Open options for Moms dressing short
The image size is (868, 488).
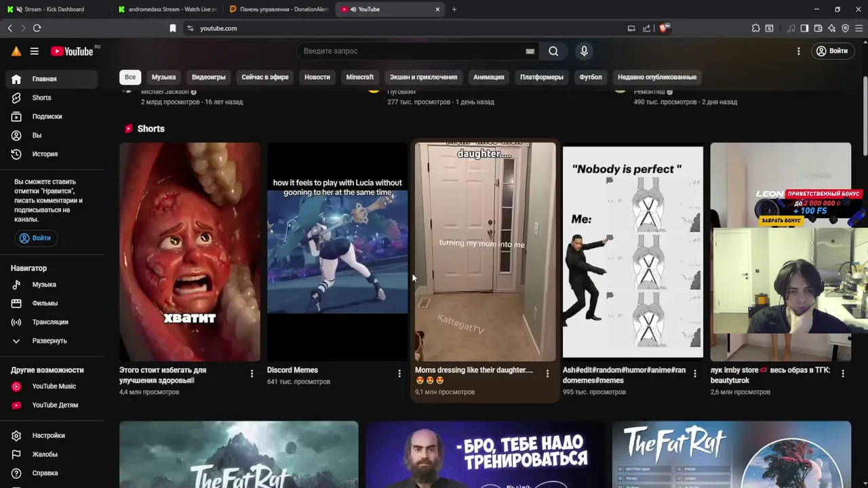pyautogui.click(x=547, y=373)
